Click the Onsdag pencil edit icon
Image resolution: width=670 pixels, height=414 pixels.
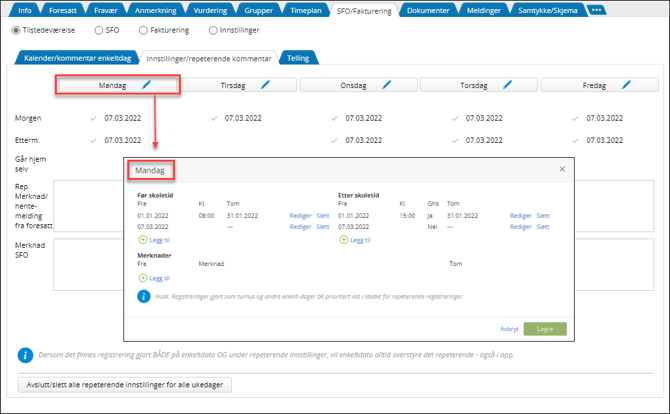387,85
